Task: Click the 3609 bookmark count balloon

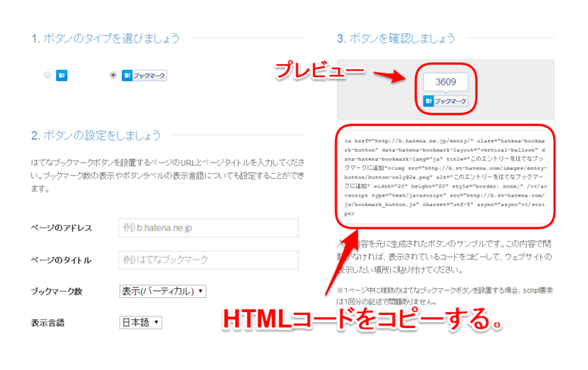Action: 445,82
